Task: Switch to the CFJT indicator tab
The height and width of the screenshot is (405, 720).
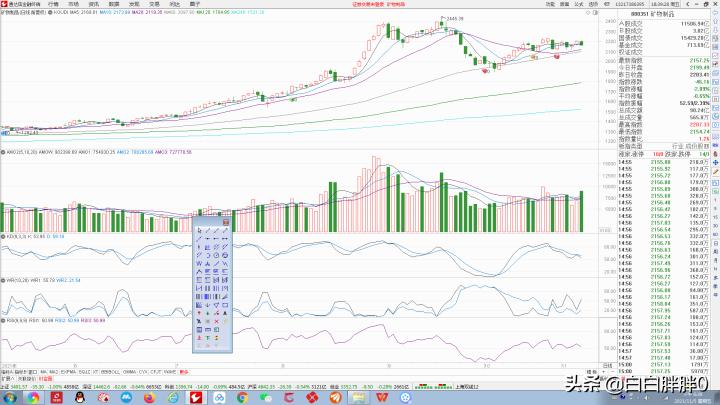Action: click(156, 372)
